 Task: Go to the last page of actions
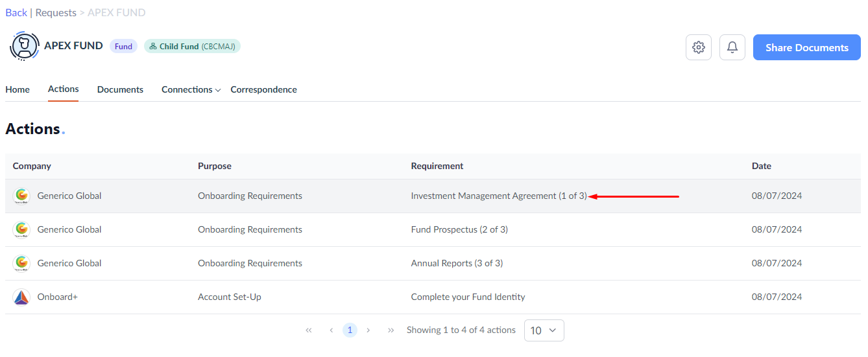391,330
